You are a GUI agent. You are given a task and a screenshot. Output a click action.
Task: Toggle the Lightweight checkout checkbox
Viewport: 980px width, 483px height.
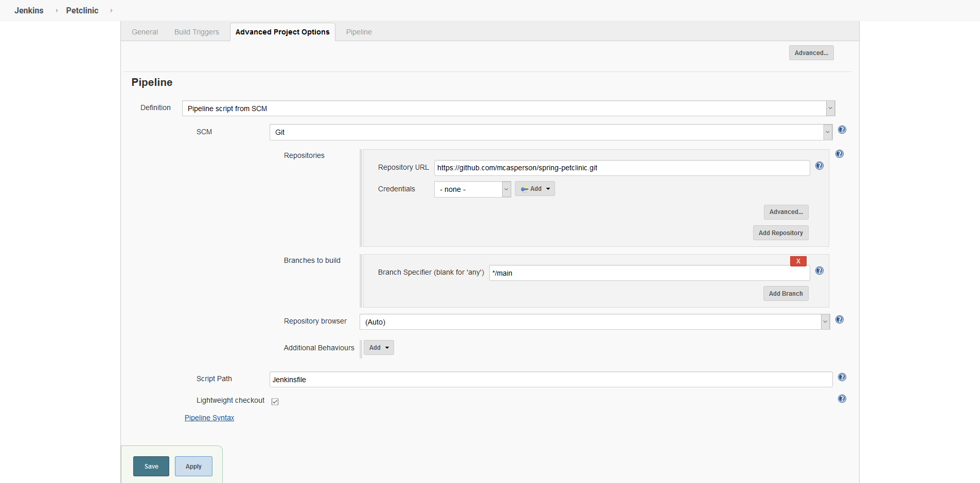click(x=275, y=401)
